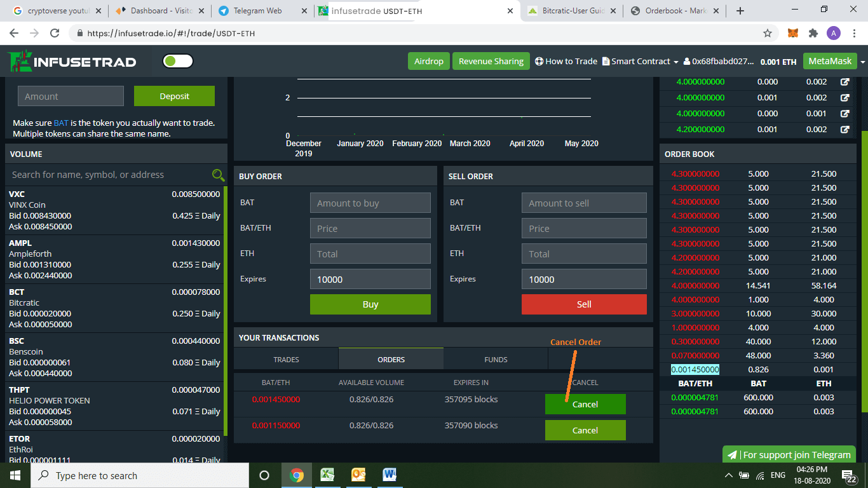Open Revenue Sharing

[491, 61]
